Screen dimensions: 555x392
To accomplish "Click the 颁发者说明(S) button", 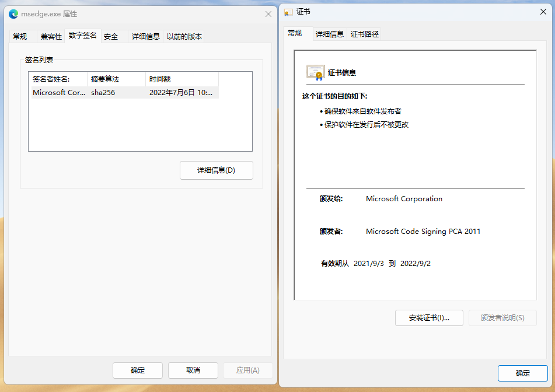I will click(x=504, y=318).
